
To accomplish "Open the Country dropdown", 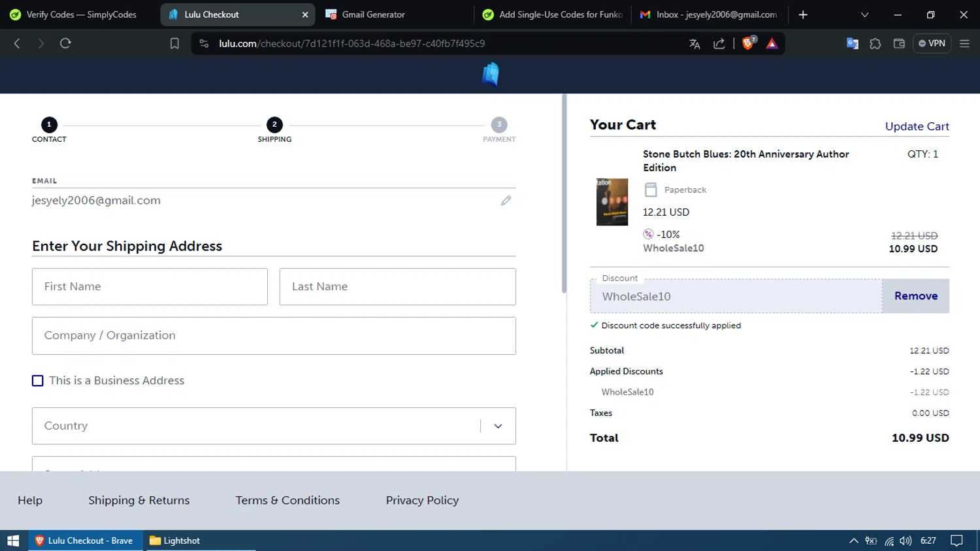I will pos(274,426).
